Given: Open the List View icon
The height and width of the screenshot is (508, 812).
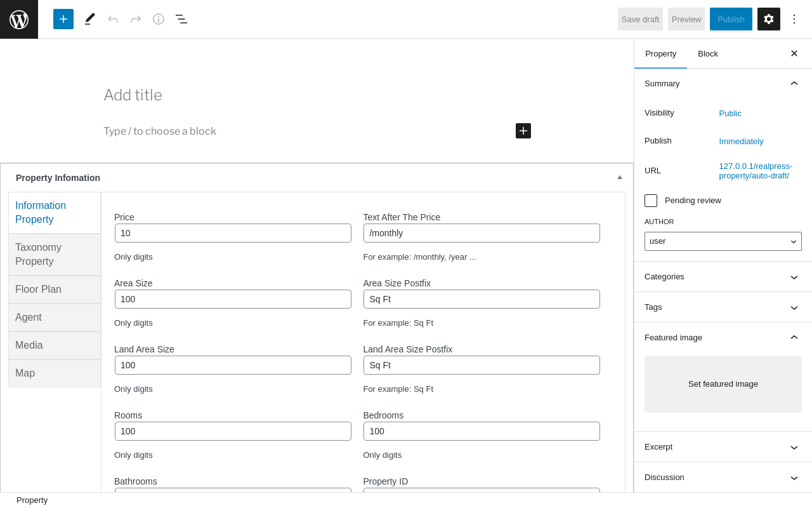Looking at the screenshot, I should 181,19.
